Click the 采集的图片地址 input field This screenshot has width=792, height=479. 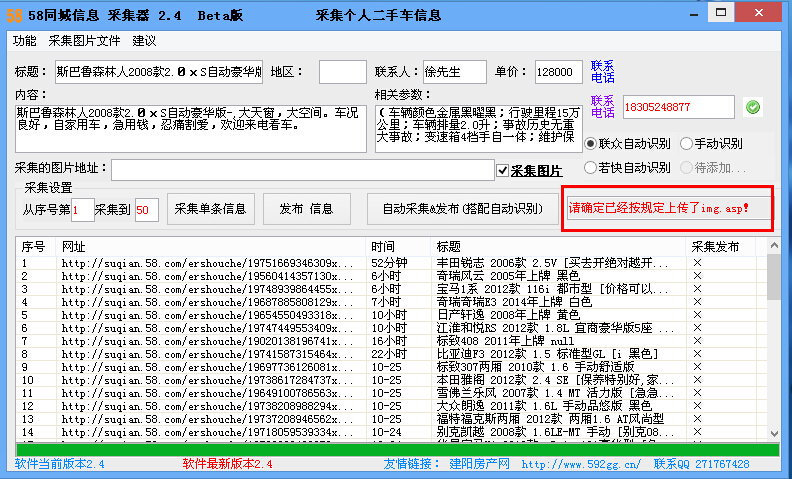tap(302, 170)
